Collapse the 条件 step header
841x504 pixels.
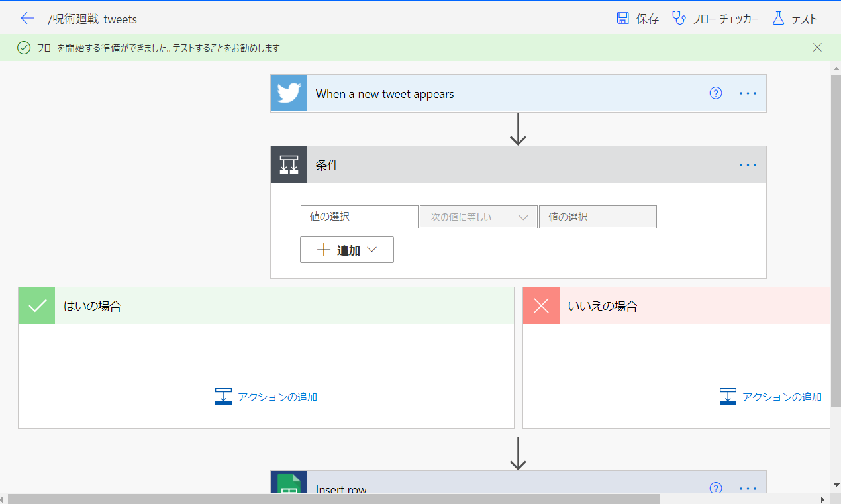(x=518, y=165)
